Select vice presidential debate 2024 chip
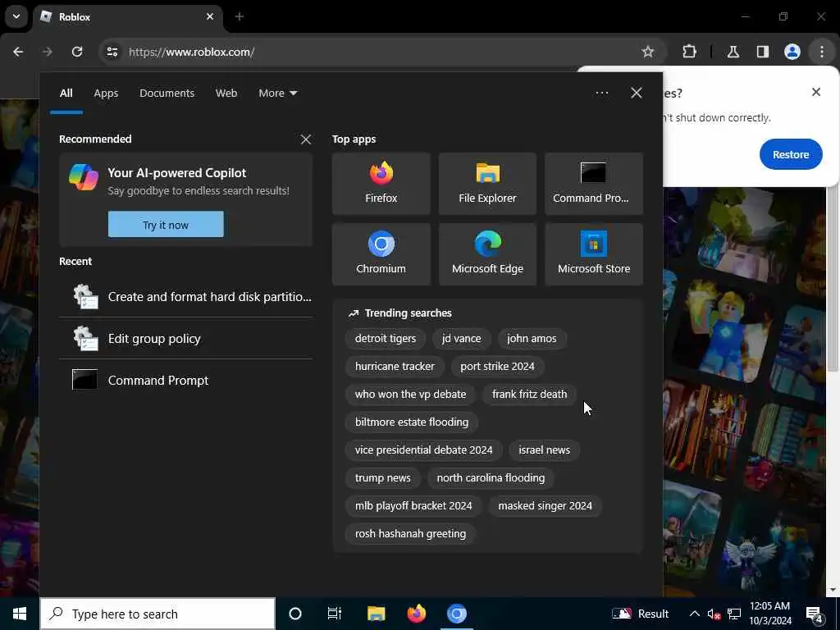 423,450
